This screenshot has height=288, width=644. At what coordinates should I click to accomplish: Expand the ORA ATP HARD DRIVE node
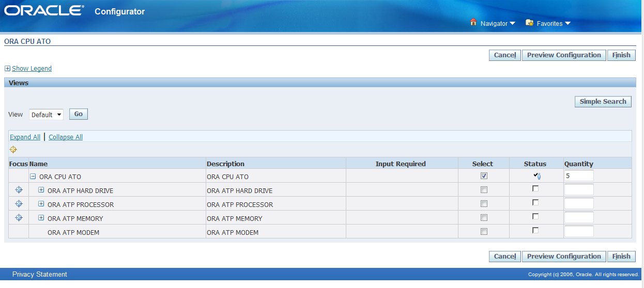pyautogui.click(x=41, y=189)
